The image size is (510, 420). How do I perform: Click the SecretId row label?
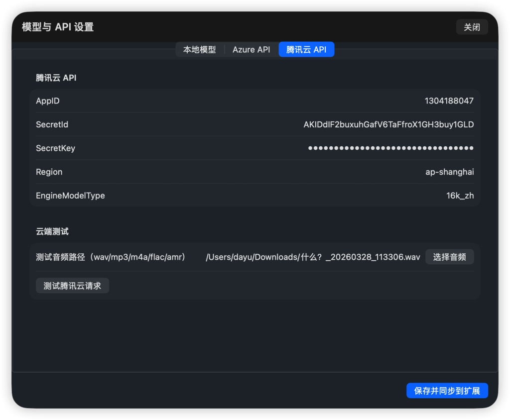[52, 124]
